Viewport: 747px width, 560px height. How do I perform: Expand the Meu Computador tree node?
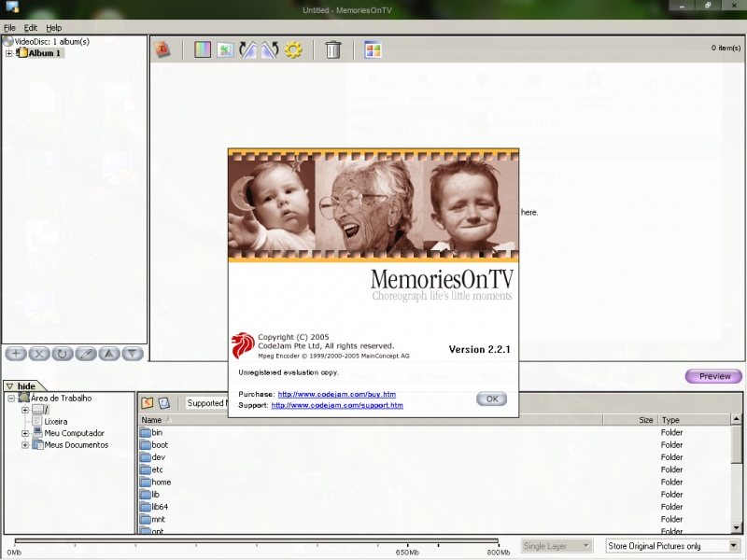click(25, 433)
